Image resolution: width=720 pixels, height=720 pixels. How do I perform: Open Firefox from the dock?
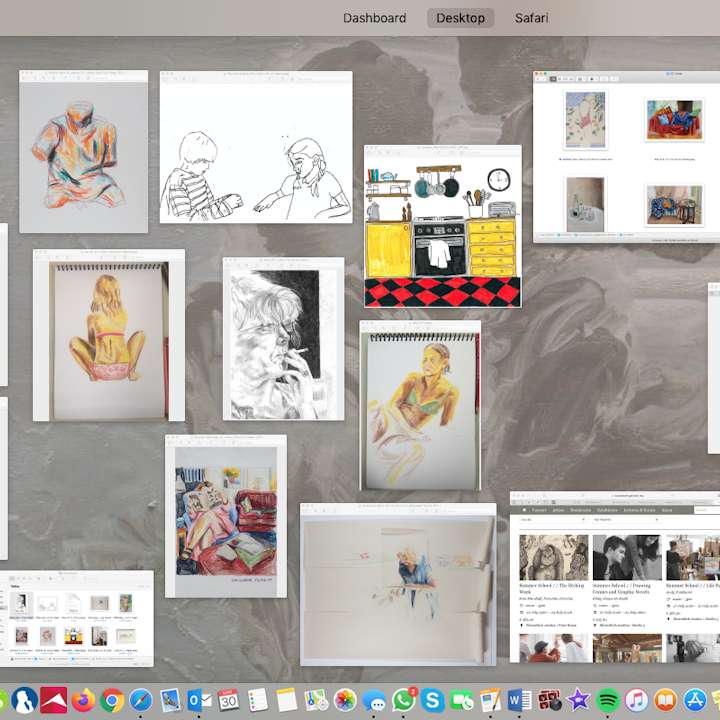pyautogui.click(x=83, y=699)
